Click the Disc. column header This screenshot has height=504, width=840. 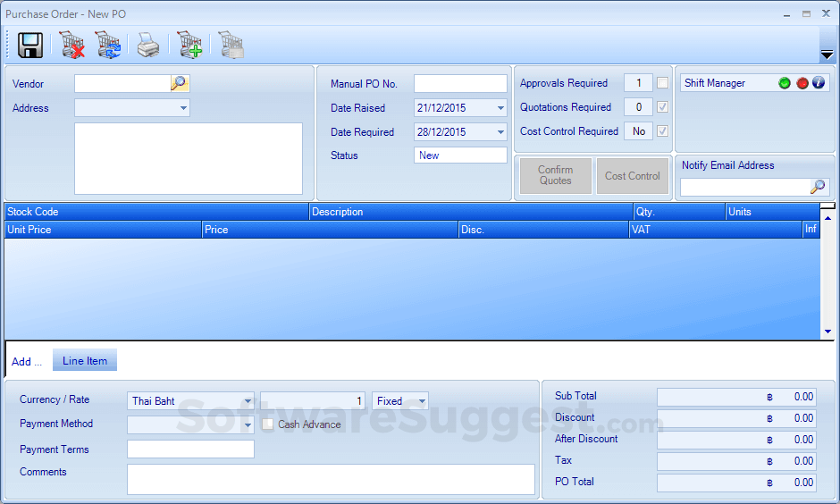coord(543,230)
